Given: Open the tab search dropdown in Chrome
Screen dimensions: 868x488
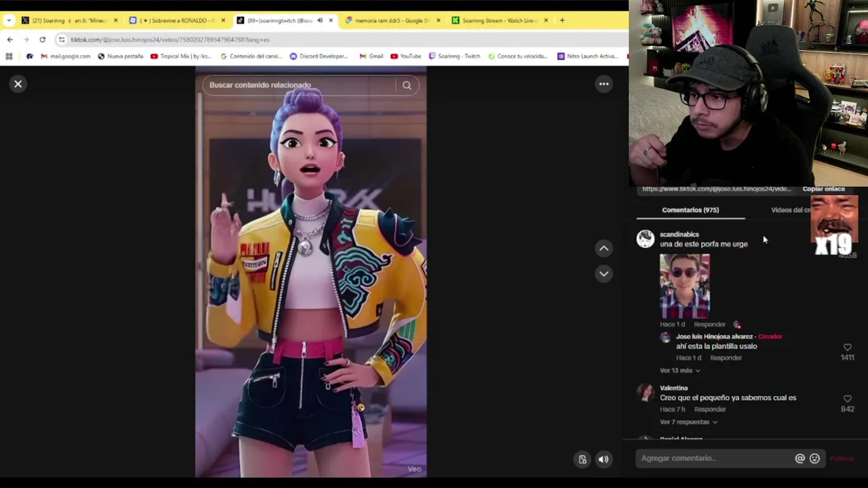Looking at the screenshot, I should 8,20.
